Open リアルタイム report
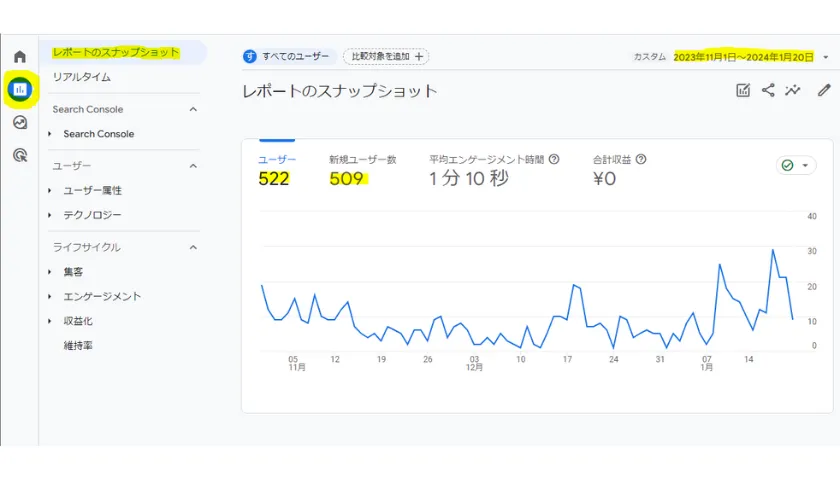This screenshot has width=840, height=480. (82, 77)
